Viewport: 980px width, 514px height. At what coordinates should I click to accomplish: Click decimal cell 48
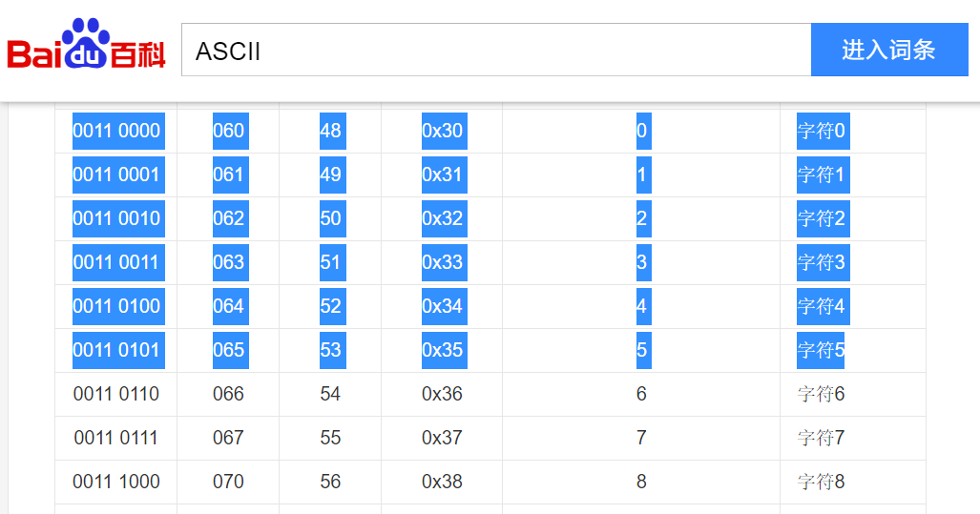click(x=330, y=132)
